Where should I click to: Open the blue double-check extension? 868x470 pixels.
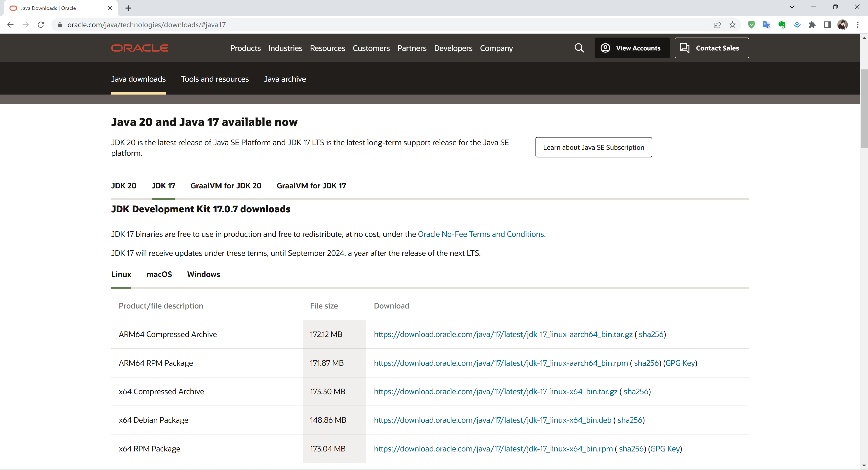tap(797, 25)
